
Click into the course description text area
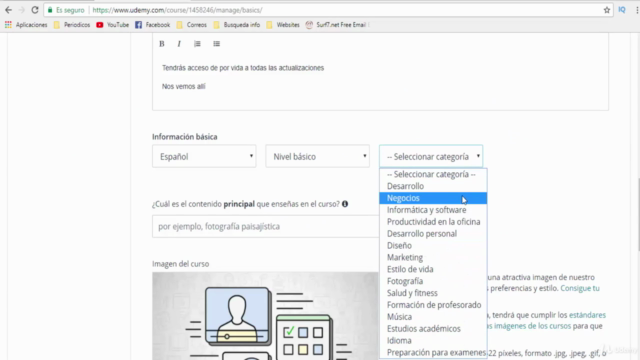(x=380, y=82)
